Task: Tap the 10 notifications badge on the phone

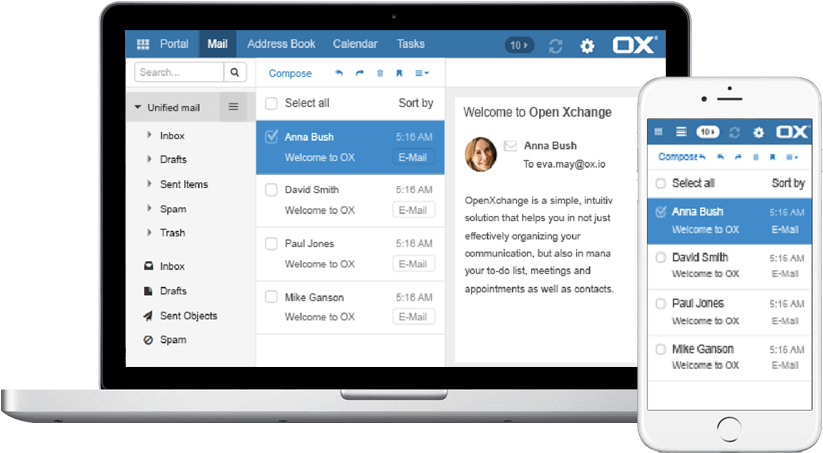Action: 708,132
